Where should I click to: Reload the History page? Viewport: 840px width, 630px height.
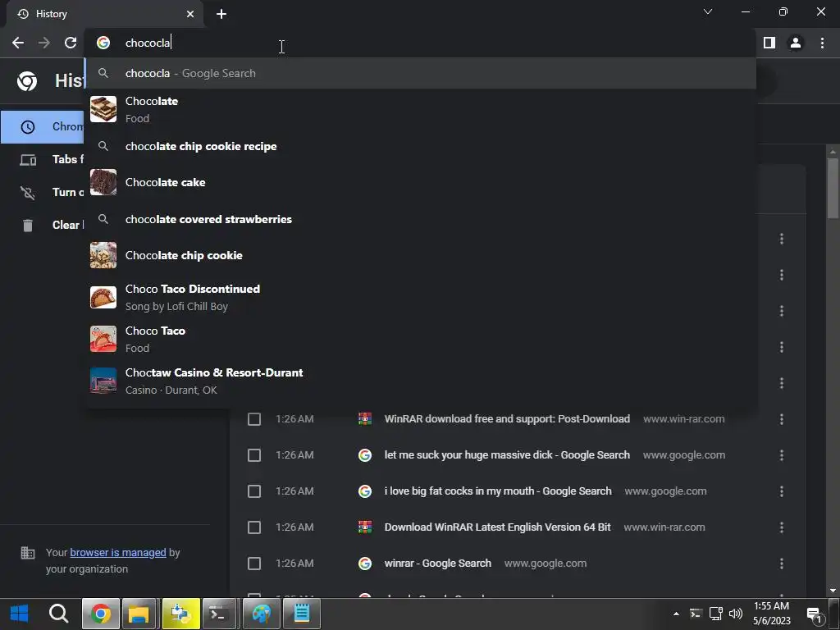pyautogui.click(x=71, y=43)
